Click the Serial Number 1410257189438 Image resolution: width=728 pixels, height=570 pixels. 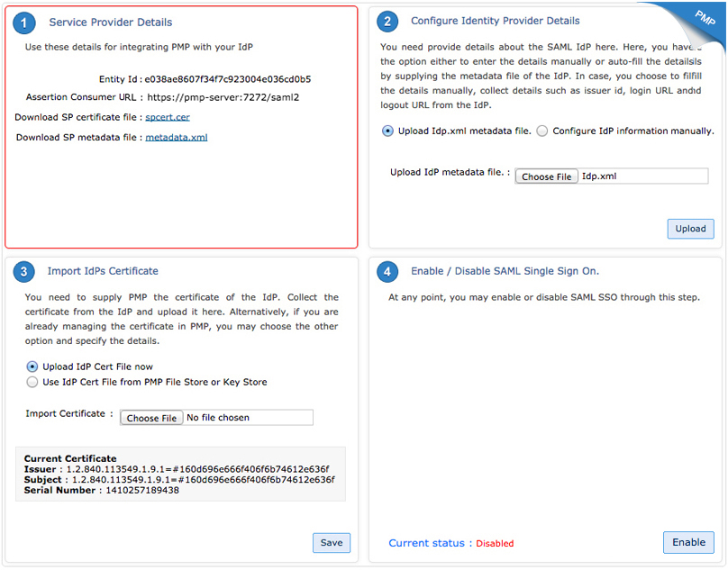142,491
